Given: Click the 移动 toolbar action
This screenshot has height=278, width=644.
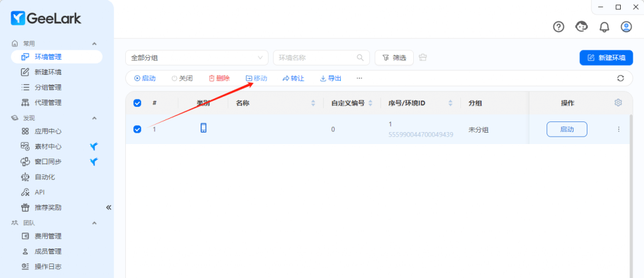Looking at the screenshot, I should click(x=256, y=79).
